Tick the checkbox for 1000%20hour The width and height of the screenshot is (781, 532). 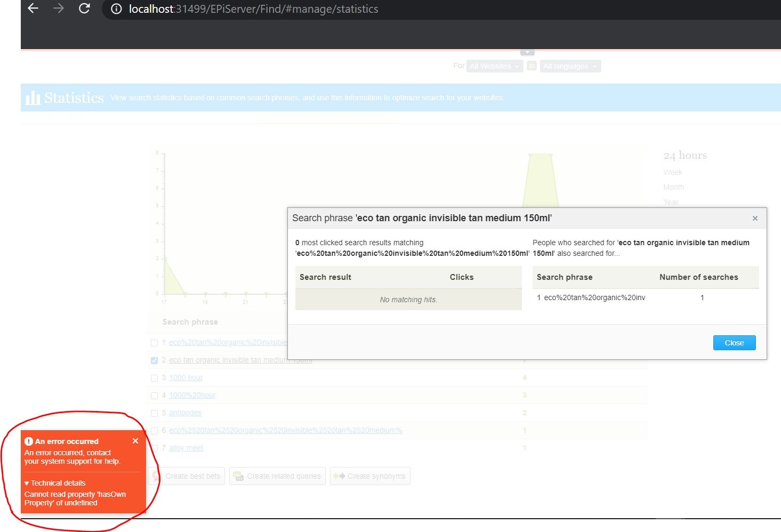pos(155,396)
